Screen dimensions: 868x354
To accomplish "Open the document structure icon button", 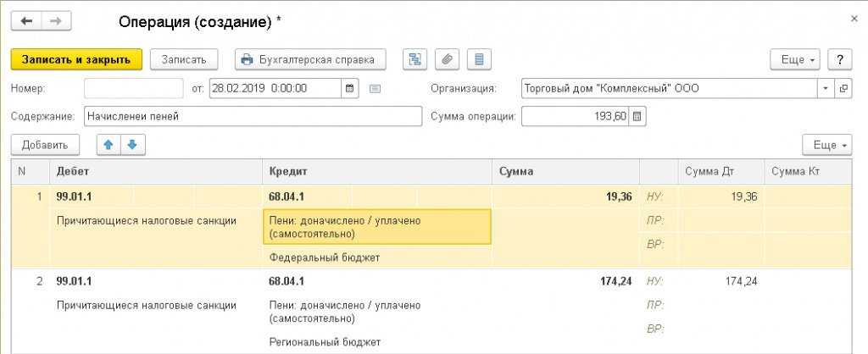I will pos(415,59).
